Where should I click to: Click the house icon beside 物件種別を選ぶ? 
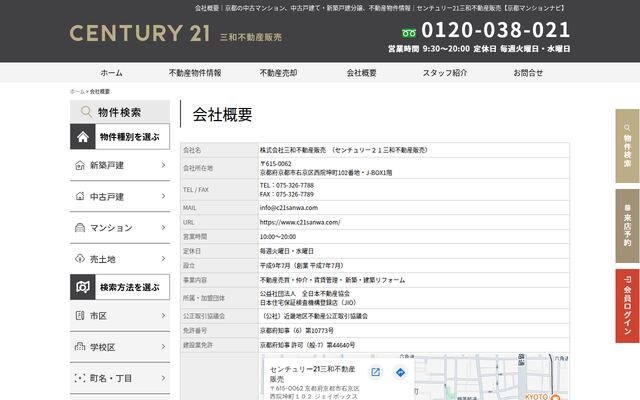coord(83,137)
